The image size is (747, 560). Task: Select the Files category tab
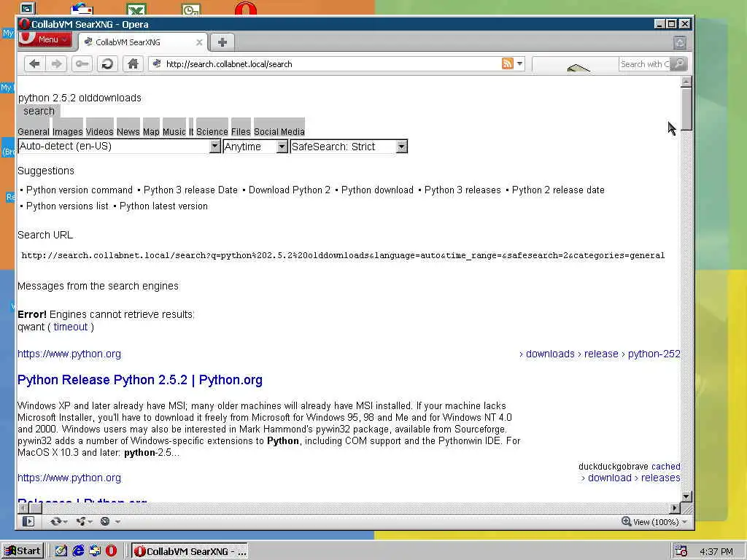click(x=241, y=131)
